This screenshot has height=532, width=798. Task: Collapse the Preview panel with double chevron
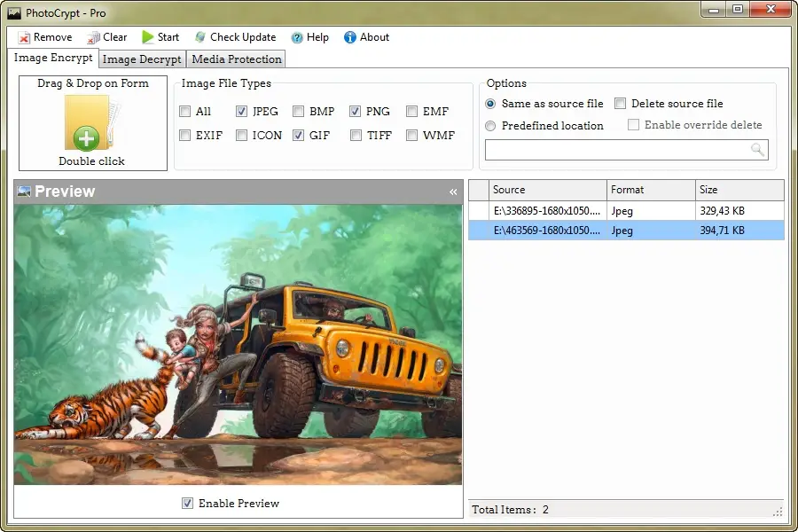(x=453, y=192)
